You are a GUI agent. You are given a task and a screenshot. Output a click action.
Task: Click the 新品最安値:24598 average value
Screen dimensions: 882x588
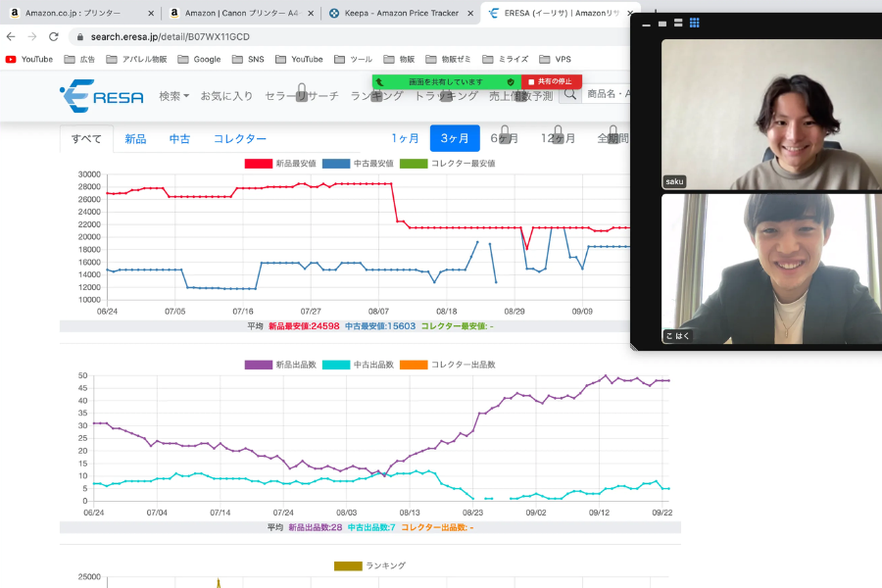click(x=304, y=326)
